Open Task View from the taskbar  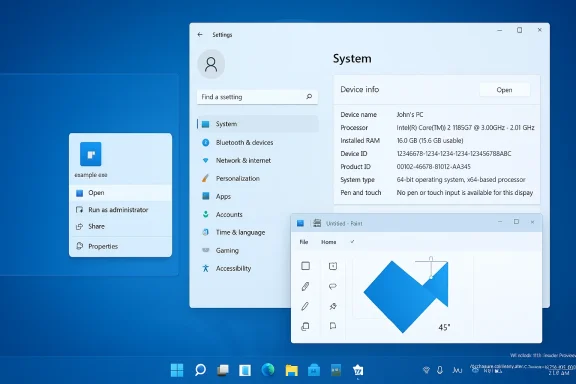[223, 370]
